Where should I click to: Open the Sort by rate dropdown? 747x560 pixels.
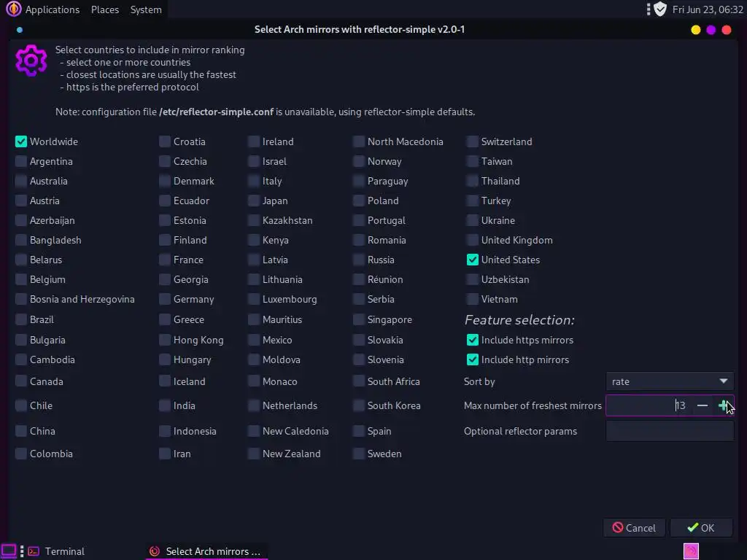coord(670,381)
